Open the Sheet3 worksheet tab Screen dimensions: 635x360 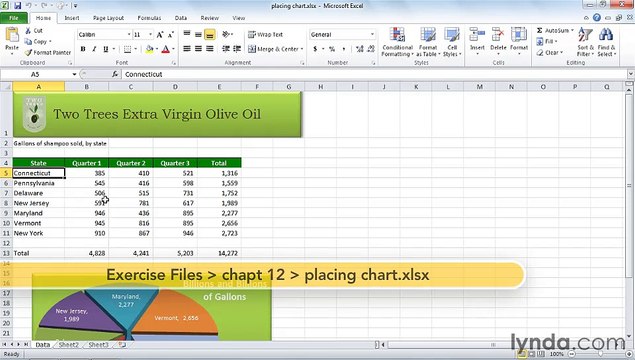[98, 345]
